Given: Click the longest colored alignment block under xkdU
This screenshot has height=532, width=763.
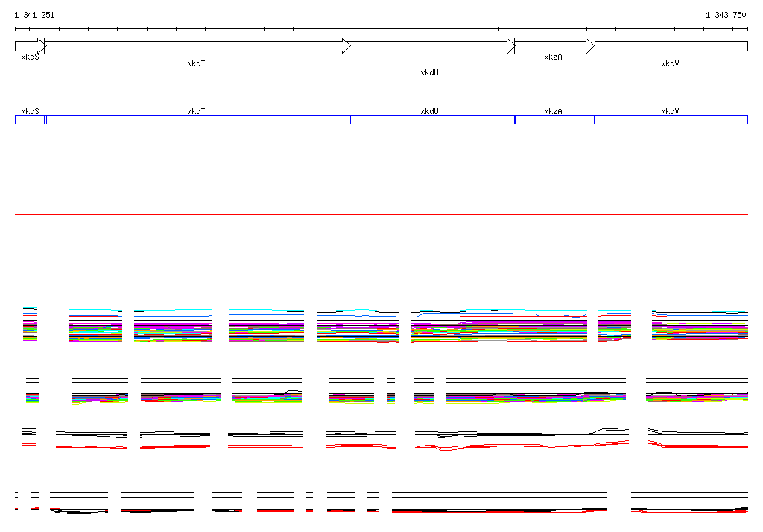Looking at the screenshot, I should click(498, 326).
